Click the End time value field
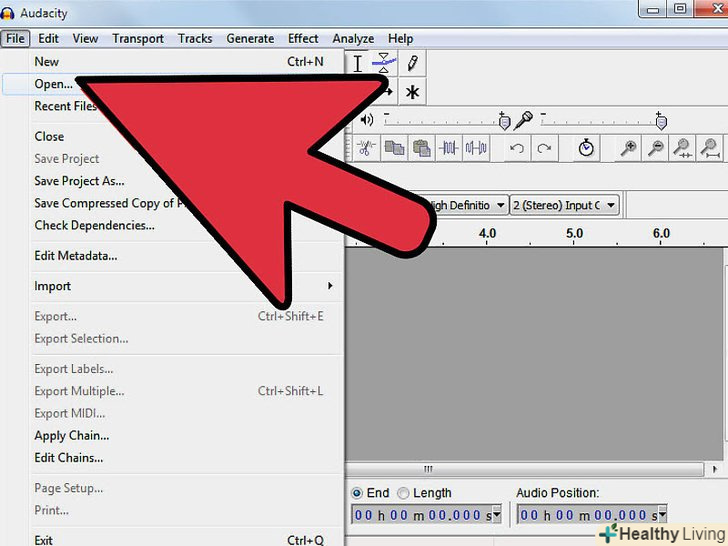 [x=422, y=514]
